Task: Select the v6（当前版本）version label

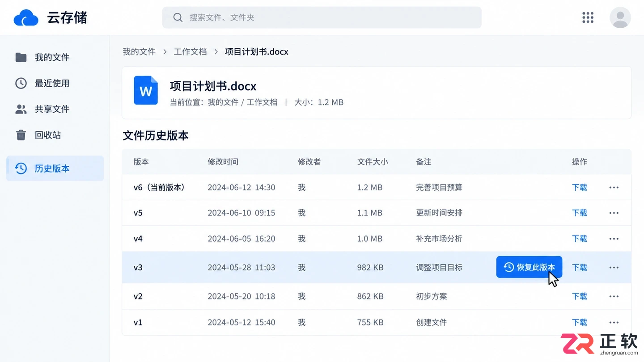Action: click(x=159, y=188)
